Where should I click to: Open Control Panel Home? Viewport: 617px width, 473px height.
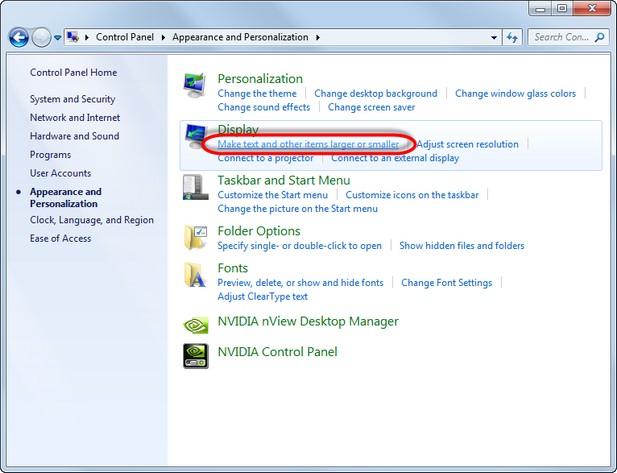pos(73,72)
